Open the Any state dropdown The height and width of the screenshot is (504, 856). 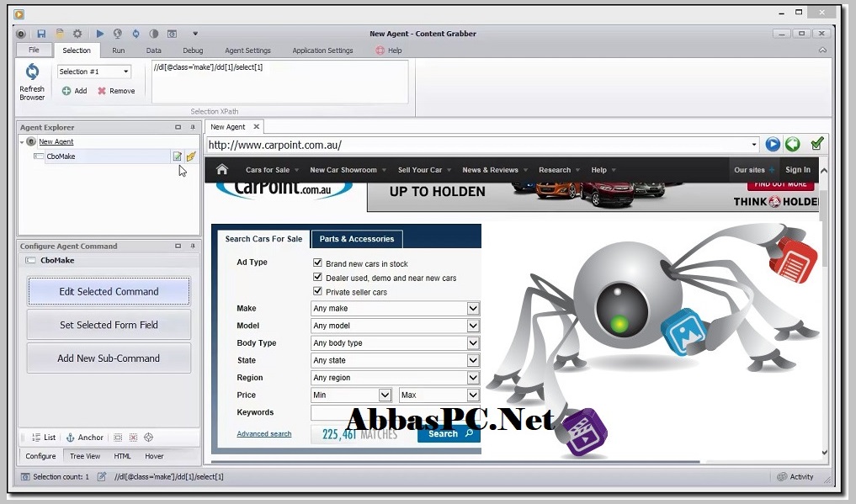coord(473,361)
